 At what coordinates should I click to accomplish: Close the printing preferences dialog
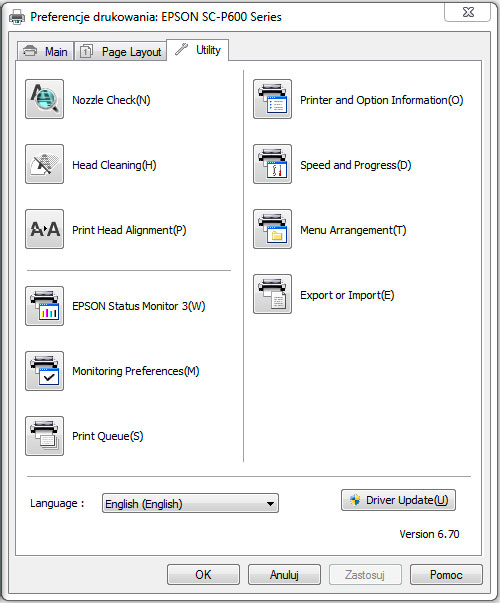click(x=468, y=12)
